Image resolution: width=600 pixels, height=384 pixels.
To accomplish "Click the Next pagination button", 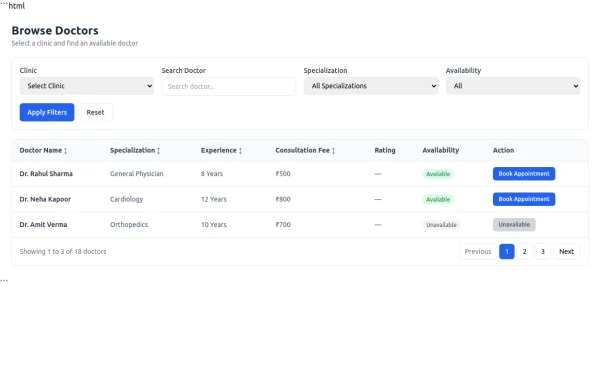I will [566, 252].
